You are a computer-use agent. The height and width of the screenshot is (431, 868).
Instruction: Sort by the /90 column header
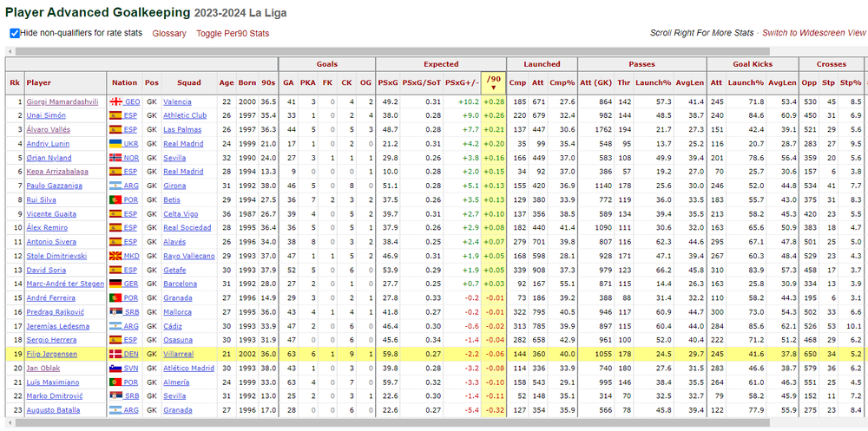click(x=493, y=82)
